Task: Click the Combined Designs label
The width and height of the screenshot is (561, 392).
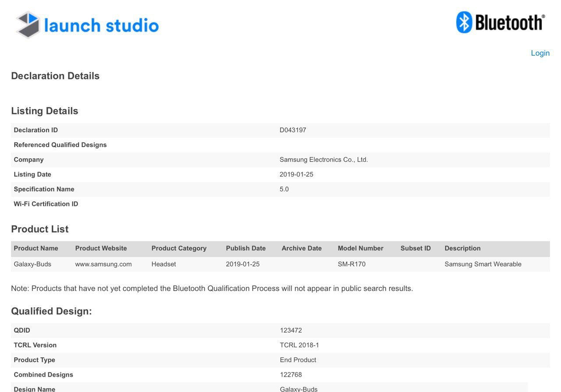Action: 43,375
